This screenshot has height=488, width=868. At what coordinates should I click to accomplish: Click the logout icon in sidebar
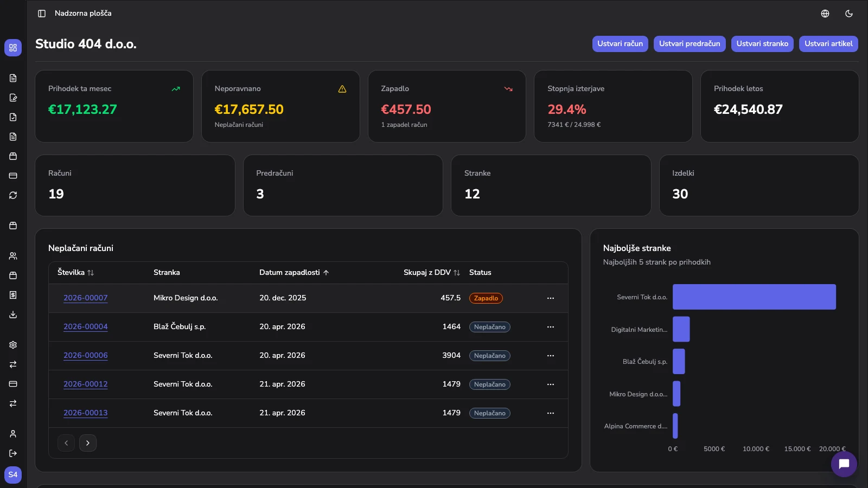13,453
